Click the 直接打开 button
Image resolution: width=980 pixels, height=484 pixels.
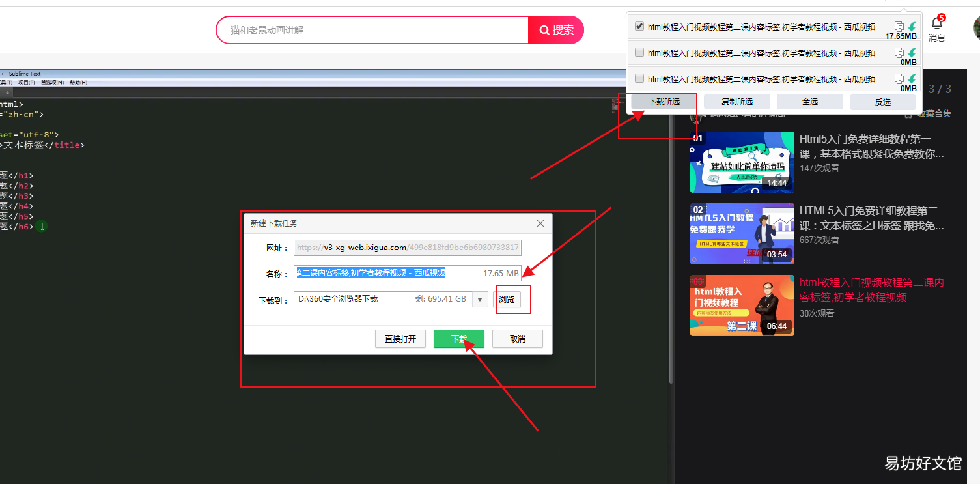400,339
